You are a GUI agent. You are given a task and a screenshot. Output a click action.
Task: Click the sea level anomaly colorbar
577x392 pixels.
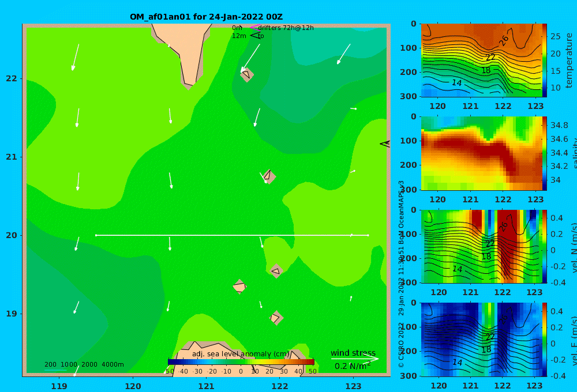(x=241, y=362)
